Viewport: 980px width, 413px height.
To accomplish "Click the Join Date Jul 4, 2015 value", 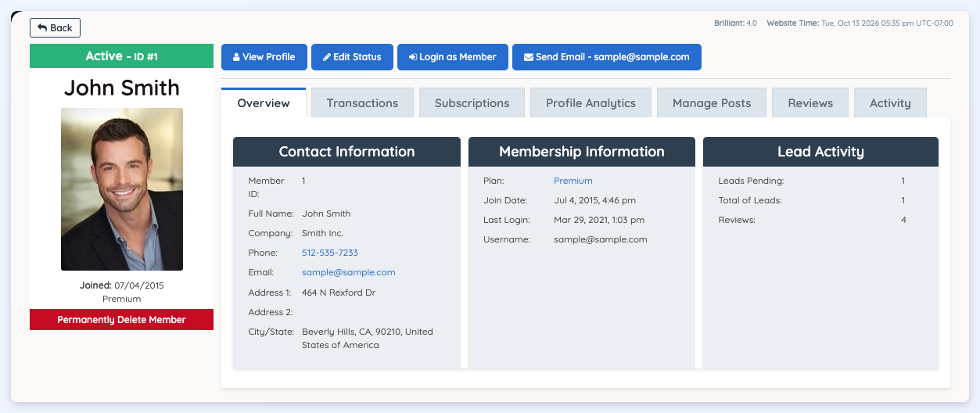I will point(594,200).
